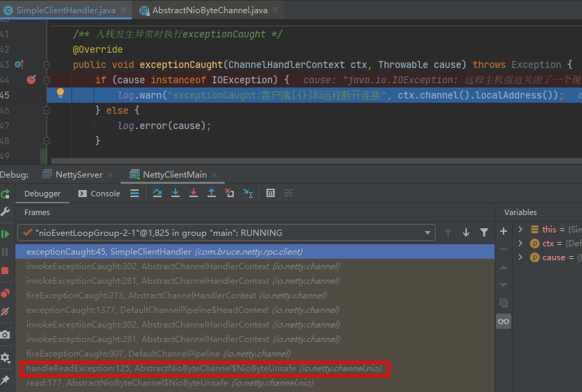Open the Debugger tab

[42, 194]
